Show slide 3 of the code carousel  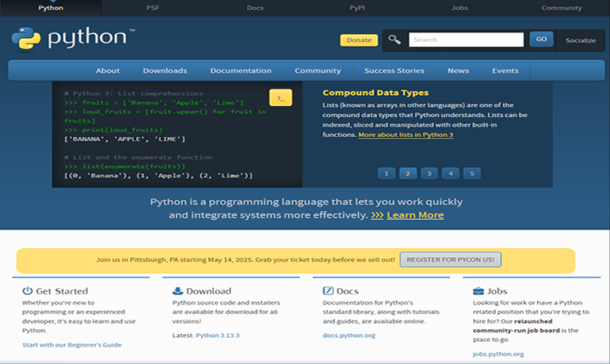(x=429, y=173)
